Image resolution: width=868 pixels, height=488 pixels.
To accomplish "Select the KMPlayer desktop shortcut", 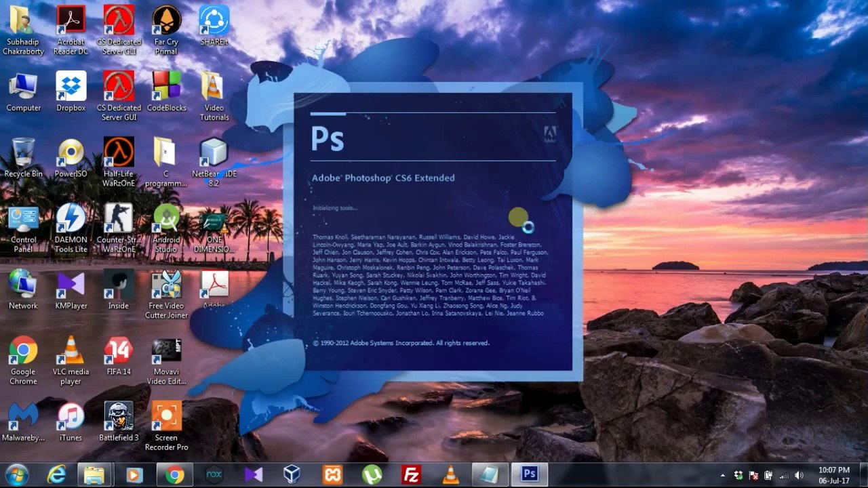I will pyautogui.click(x=71, y=289).
